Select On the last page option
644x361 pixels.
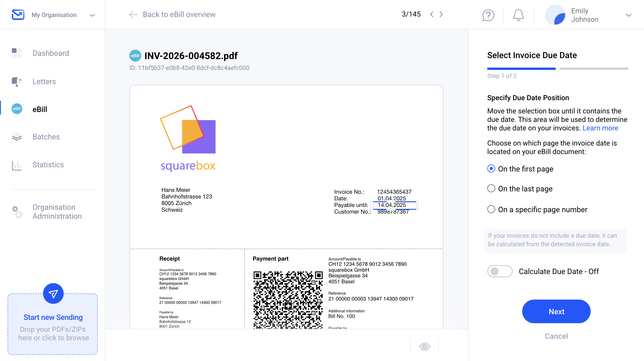point(520,189)
